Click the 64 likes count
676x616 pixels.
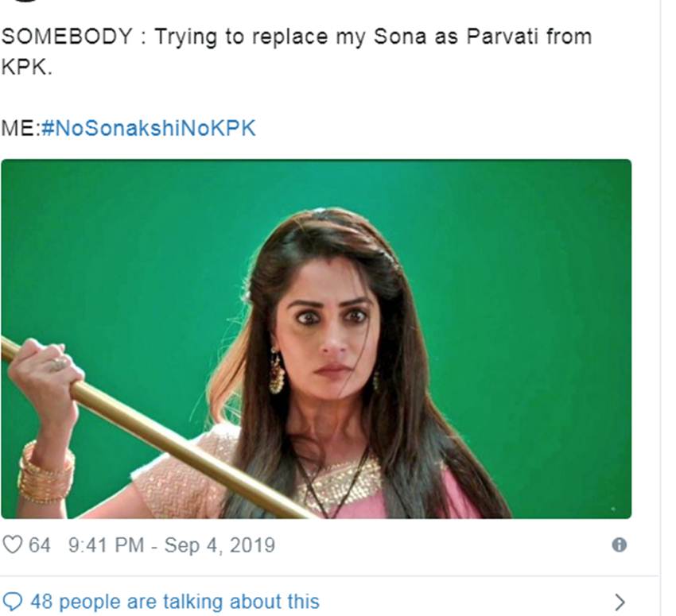[40, 545]
